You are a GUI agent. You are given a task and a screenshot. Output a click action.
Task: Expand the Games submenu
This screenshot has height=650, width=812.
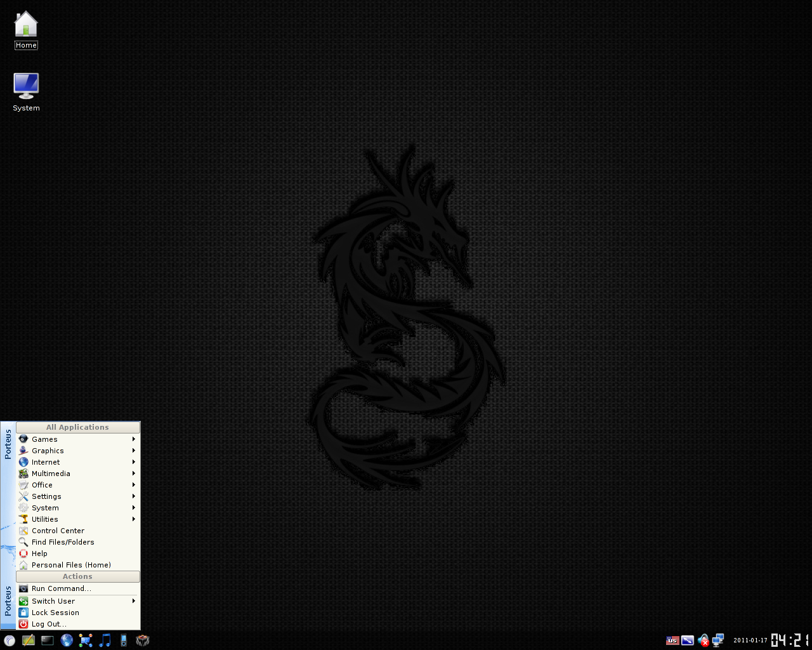pos(78,439)
